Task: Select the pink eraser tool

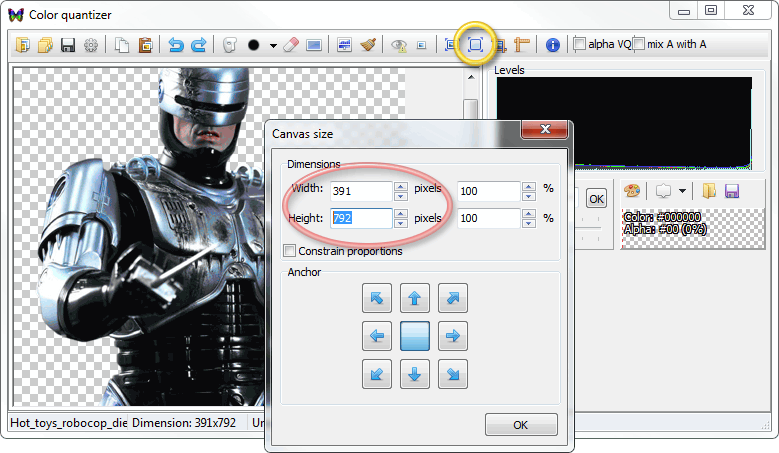Action: click(x=291, y=45)
